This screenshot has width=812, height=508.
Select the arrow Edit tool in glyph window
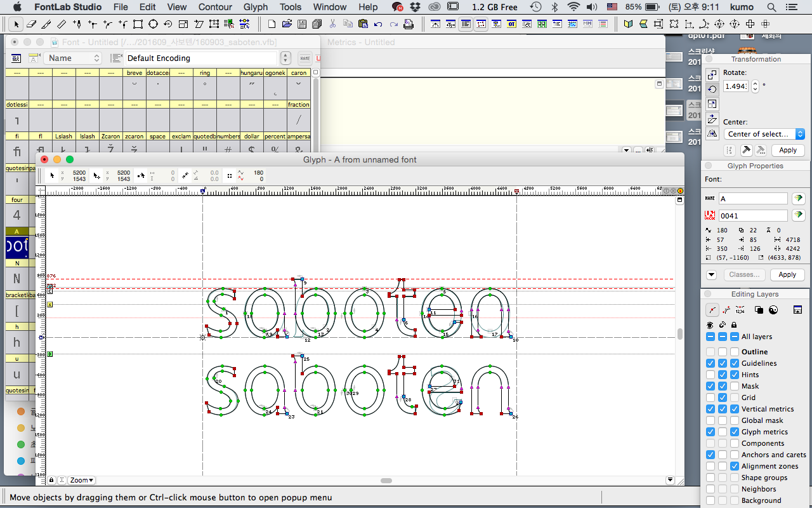[x=52, y=175]
